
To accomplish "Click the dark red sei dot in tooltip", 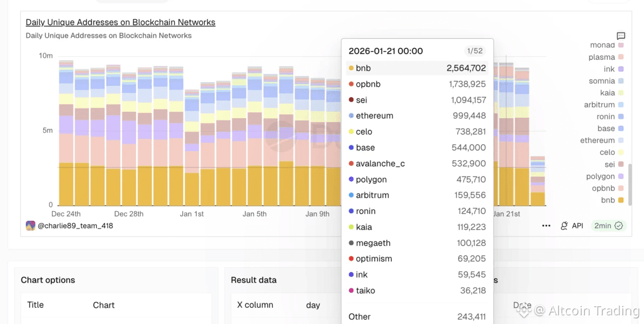I will pos(351,100).
